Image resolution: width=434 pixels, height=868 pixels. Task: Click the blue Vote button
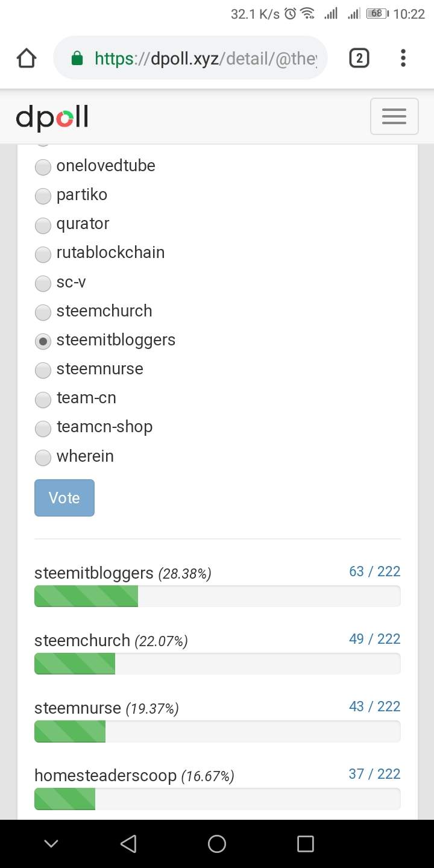click(64, 498)
